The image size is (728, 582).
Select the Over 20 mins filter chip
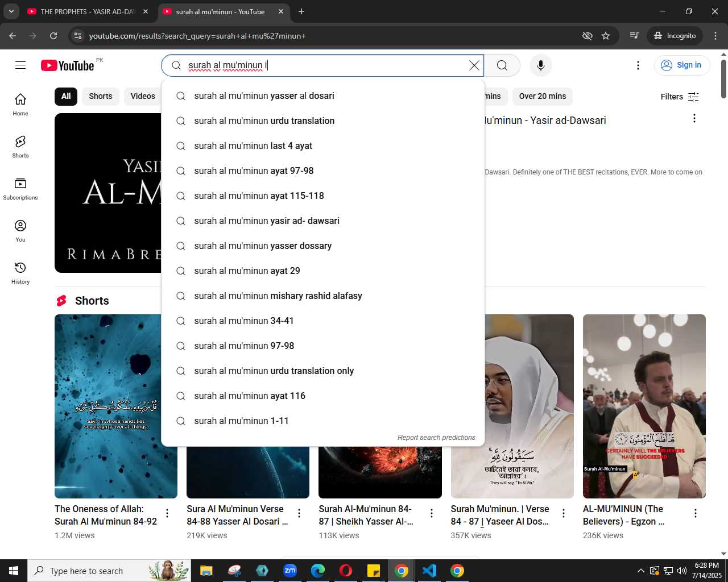tap(543, 96)
